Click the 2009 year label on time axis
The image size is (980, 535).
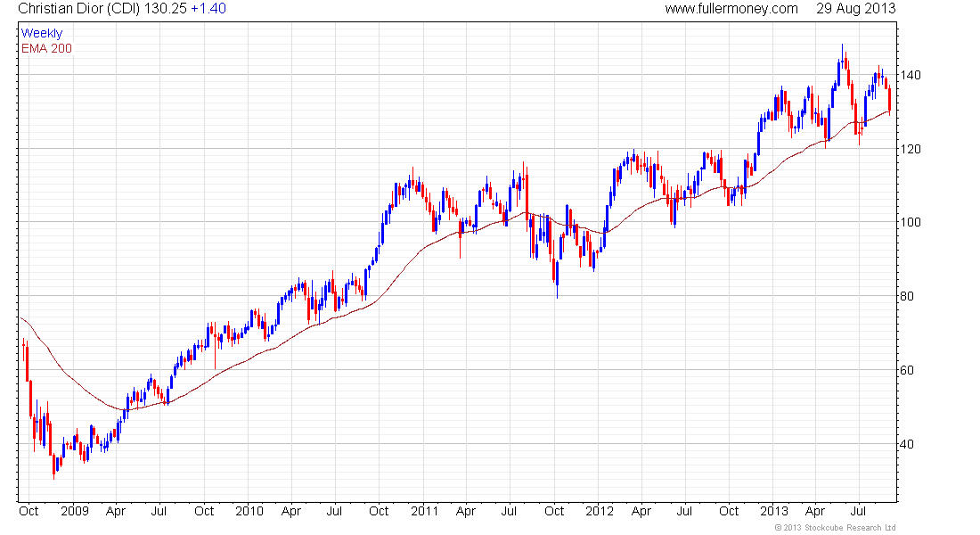coord(74,511)
